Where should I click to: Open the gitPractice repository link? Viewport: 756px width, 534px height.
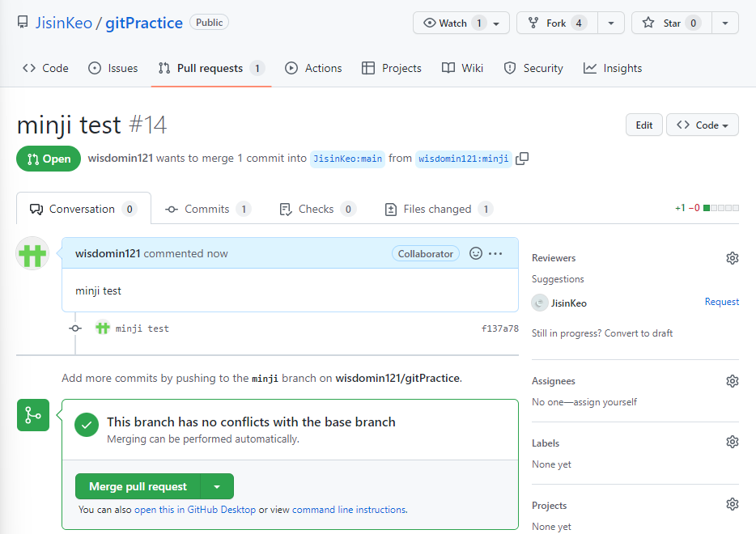[144, 23]
